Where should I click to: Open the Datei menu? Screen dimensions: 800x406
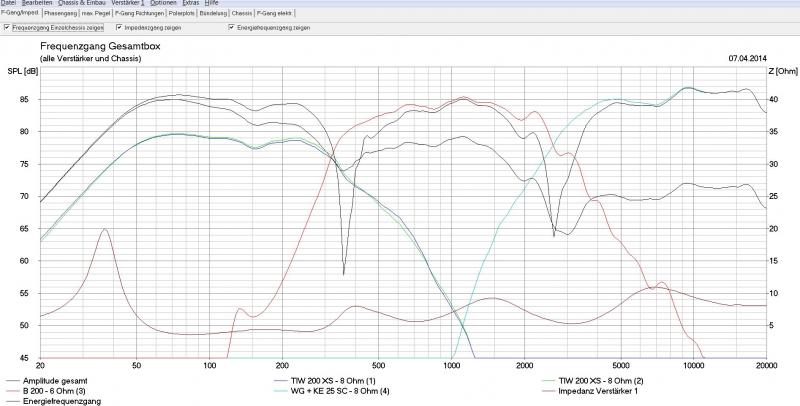click(x=8, y=4)
